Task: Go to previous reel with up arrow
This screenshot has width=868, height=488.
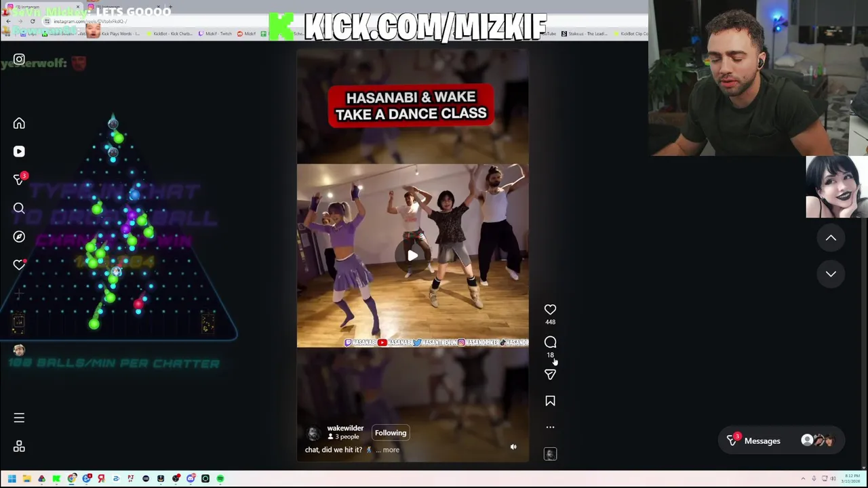Action: pos(831,238)
